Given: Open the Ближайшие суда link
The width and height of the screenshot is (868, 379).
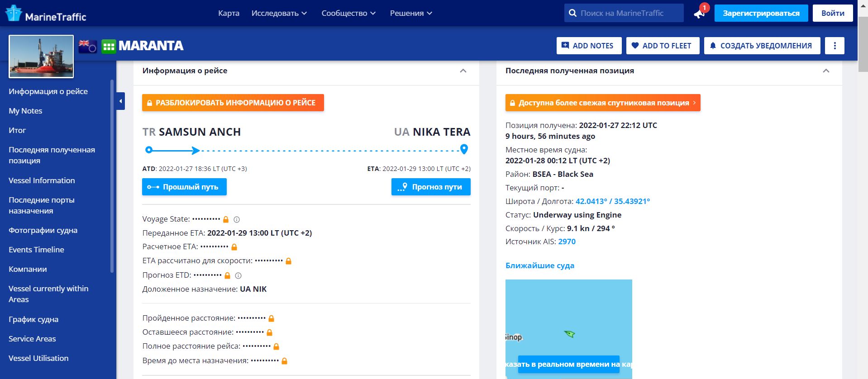Looking at the screenshot, I should pos(539,265).
